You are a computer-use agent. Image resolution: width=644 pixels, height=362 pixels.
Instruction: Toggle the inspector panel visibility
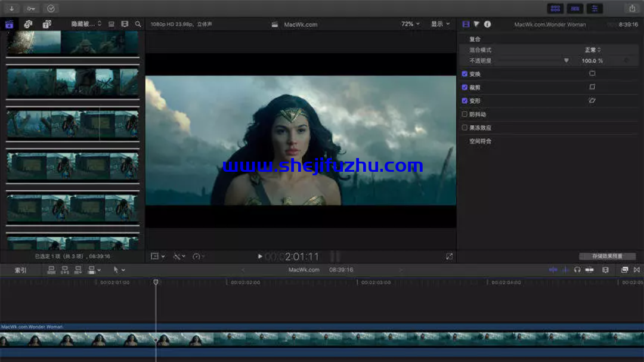click(595, 8)
